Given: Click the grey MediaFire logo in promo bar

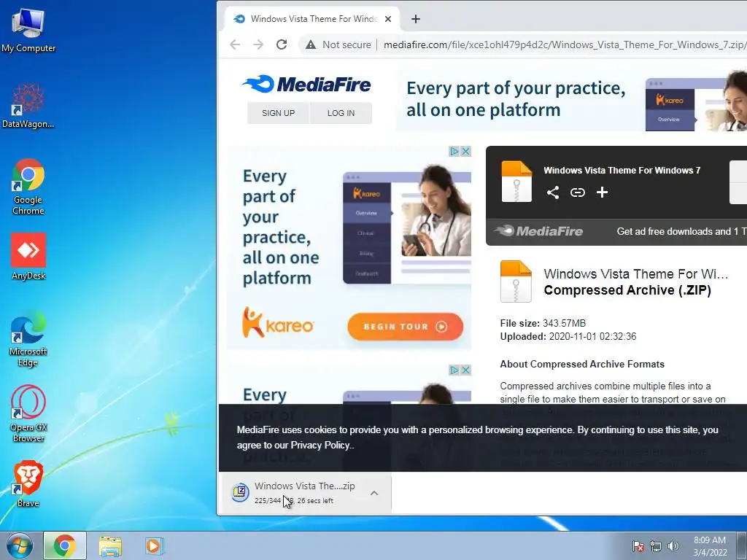Looking at the screenshot, I should pyautogui.click(x=538, y=231).
